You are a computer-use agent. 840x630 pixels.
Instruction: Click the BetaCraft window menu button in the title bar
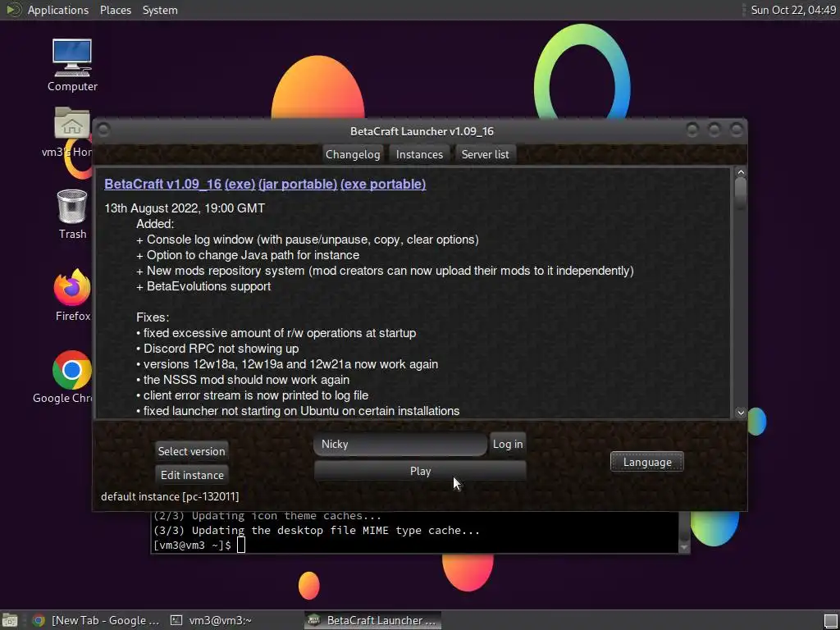click(x=103, y=130)
